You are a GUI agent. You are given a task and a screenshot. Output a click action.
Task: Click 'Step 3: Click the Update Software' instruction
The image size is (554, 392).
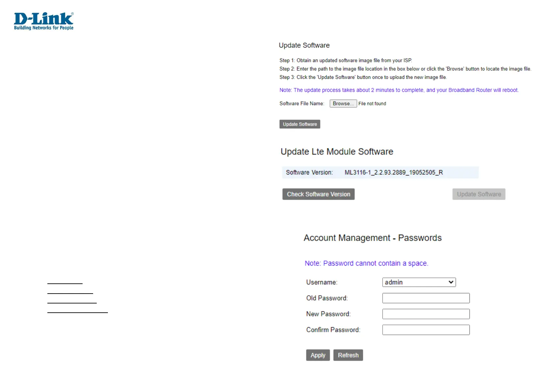[363, 77]
